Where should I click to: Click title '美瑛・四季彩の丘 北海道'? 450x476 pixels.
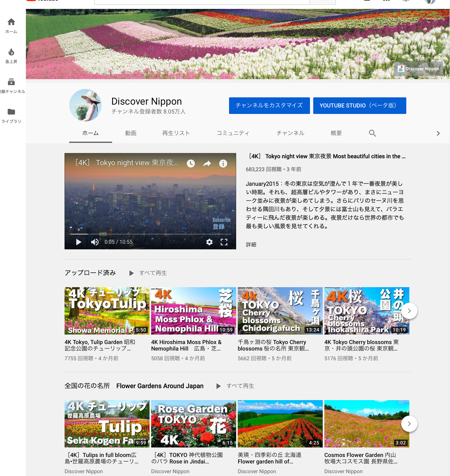point(270,458)
